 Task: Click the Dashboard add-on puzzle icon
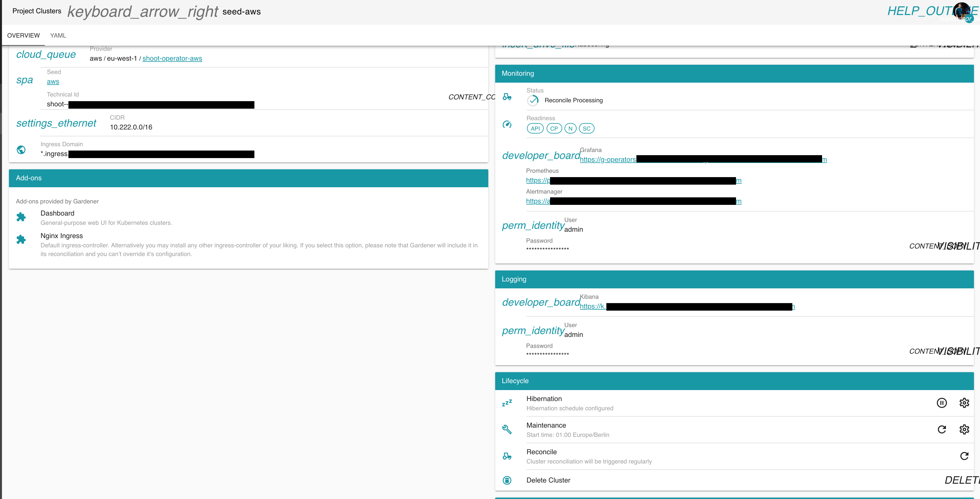[21, 217]
